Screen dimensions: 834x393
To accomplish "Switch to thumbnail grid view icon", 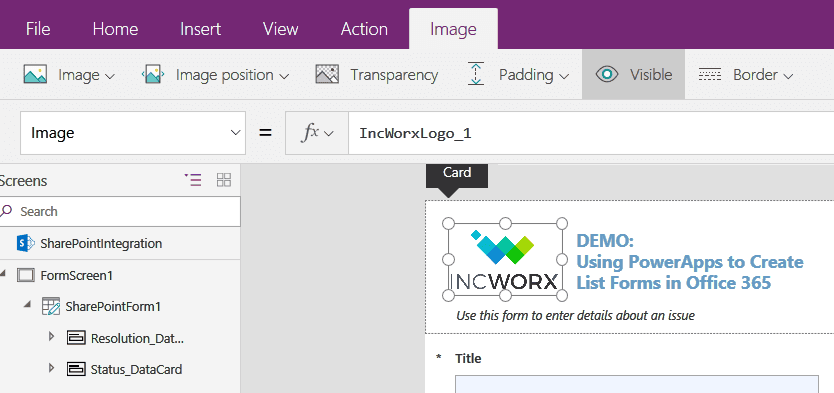I will tap(224, 180).
